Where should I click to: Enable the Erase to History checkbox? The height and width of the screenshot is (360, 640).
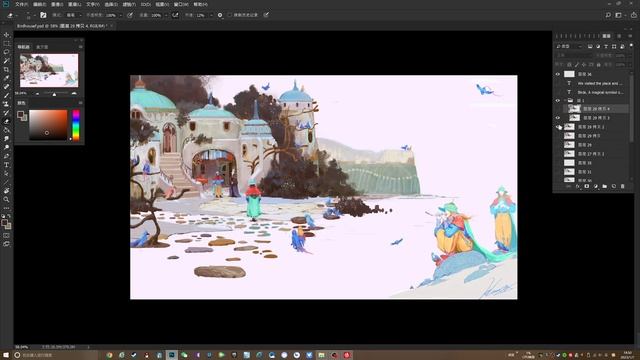click(230, 15)
